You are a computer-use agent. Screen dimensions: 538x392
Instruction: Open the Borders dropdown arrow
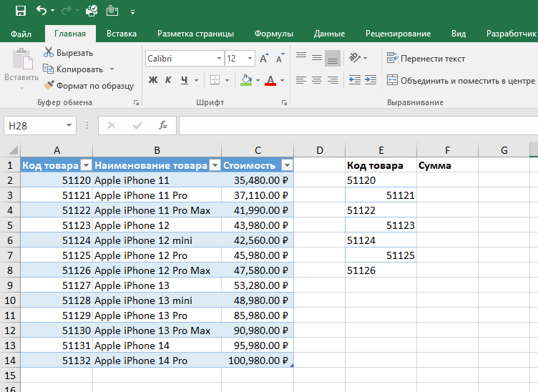click(x=227, y=81)
